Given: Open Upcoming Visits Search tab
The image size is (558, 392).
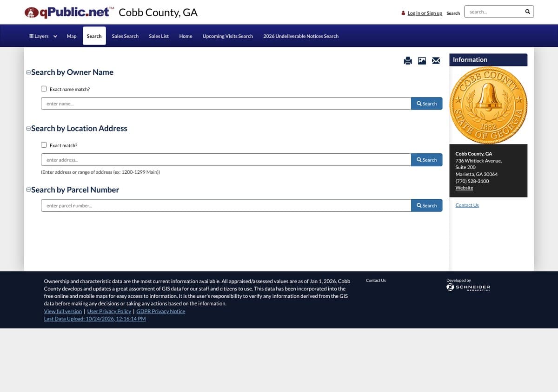Looking at the screenshot, I should (x=228, y=36).
